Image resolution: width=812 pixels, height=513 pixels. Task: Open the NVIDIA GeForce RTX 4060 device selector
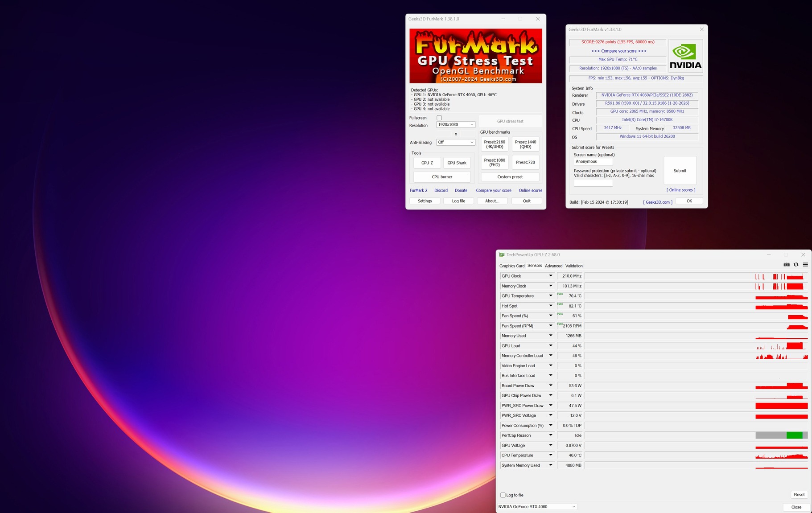(x=537, y=507)
